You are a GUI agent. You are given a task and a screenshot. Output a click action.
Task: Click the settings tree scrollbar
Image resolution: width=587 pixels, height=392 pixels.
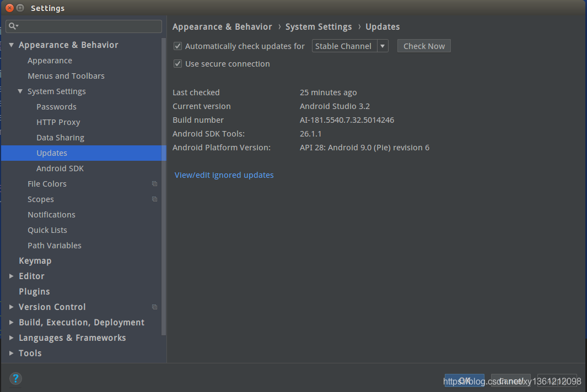[x=164, y=186]
